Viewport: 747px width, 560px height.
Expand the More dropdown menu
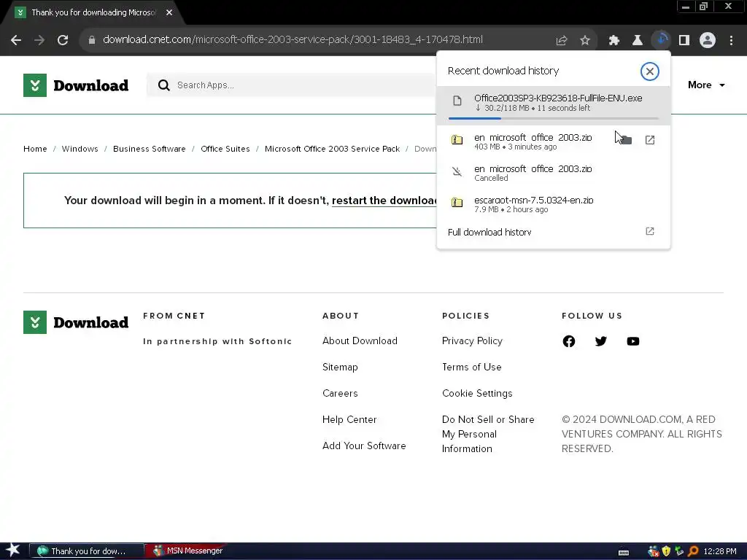click(706, 85)
